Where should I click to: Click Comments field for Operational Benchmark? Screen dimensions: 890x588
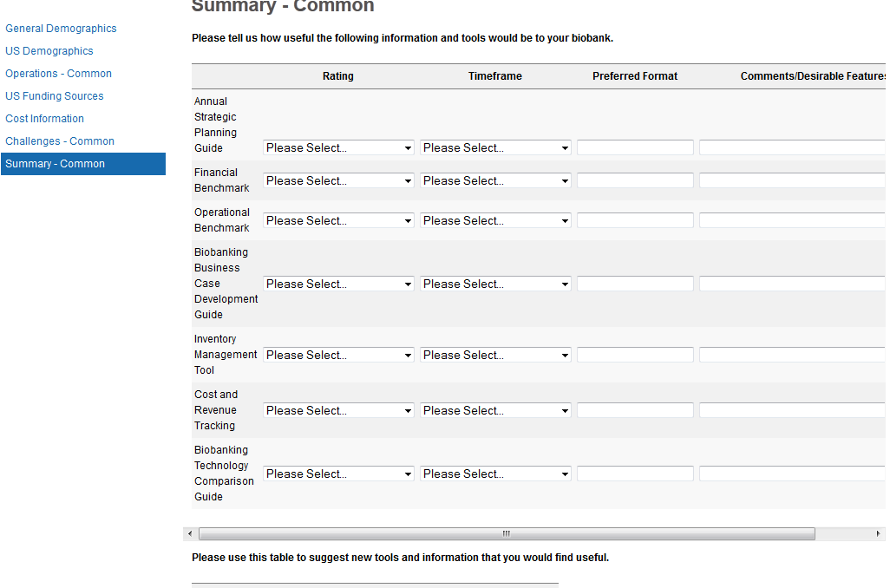tap(791, 221)
